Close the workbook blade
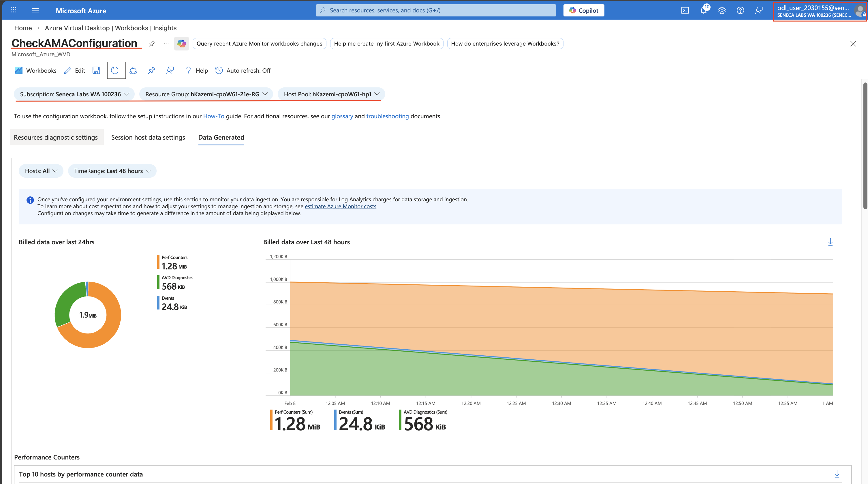Viewport: 868px width, 484px height. pos(853,44)
